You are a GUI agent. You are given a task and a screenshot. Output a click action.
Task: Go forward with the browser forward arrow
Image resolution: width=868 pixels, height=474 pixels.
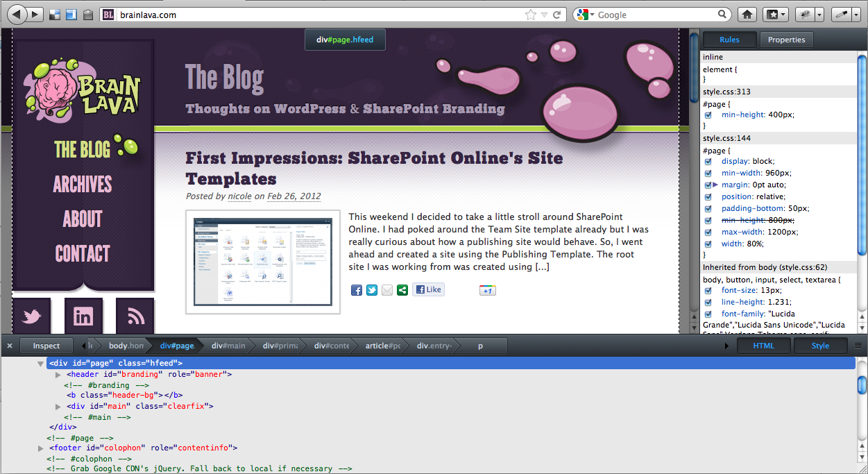click(x=35, y=14)
